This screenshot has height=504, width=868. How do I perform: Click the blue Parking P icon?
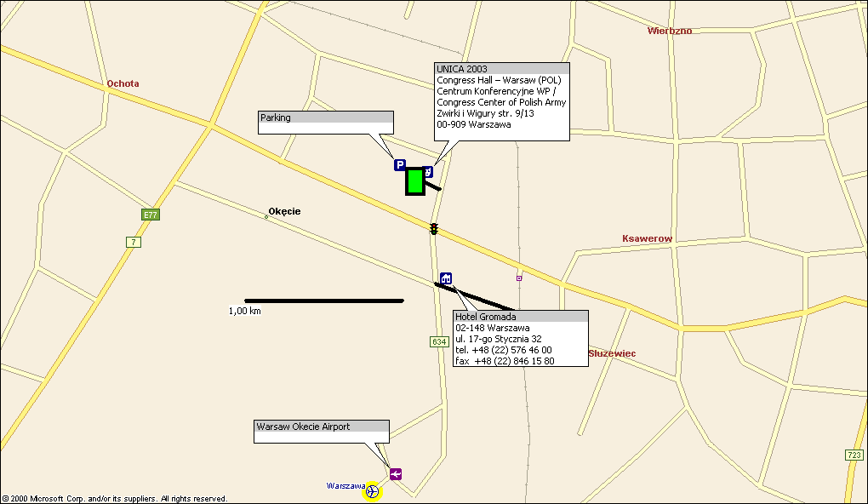tap(400, 165)
